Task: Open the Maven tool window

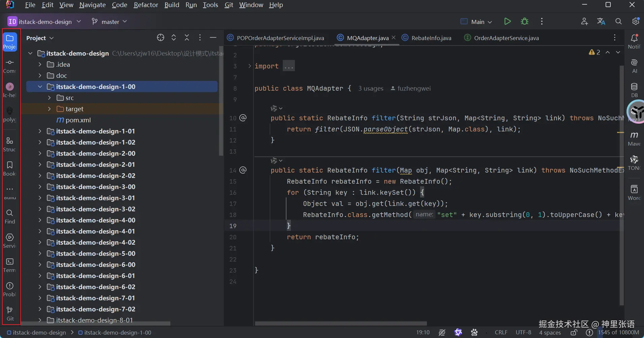Action: point(634,139)
